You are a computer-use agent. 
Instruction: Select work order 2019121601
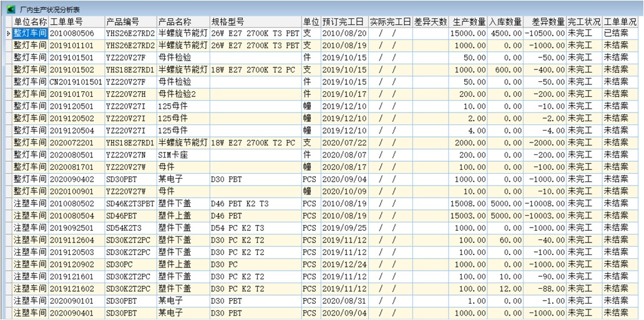pos(77,276)
